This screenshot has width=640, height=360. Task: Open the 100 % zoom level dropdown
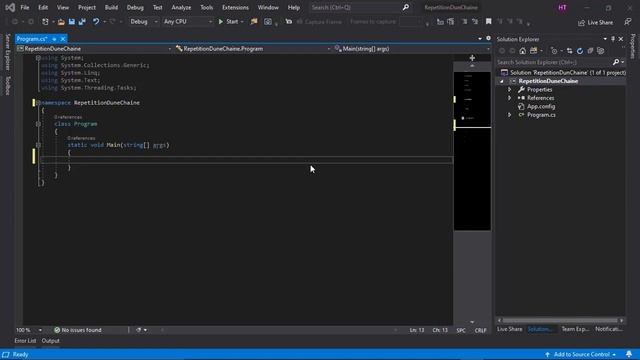29,330
